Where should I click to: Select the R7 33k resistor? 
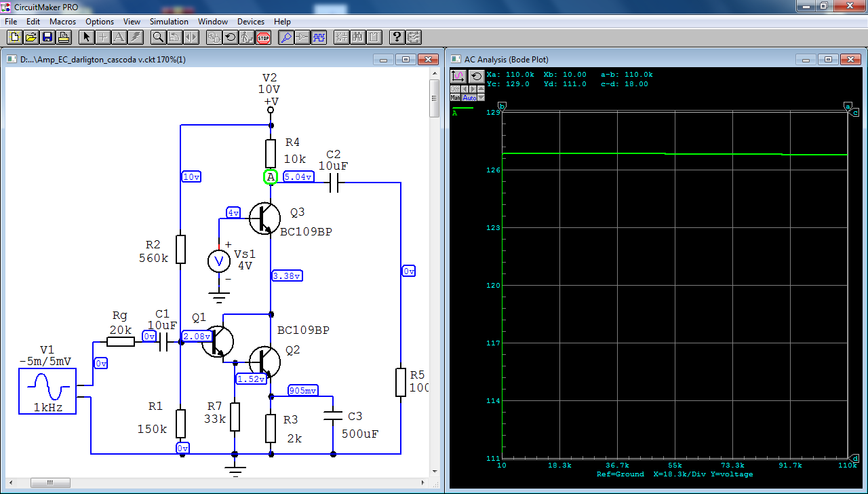pyautogui.click(x=235, y=417)
